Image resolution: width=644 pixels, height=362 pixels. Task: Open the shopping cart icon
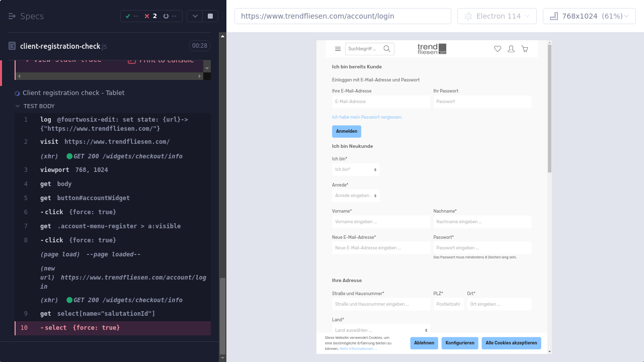point(525,49)
